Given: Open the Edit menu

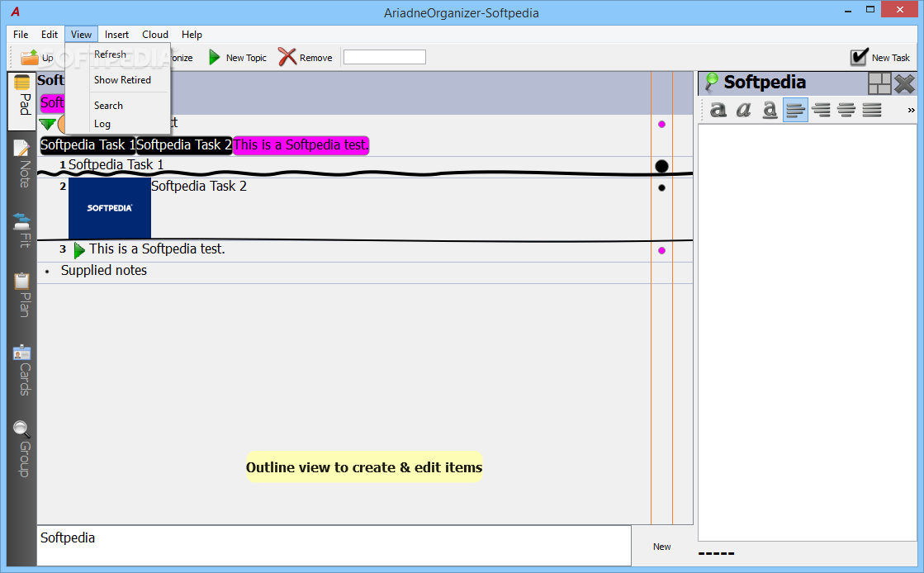Looking at the screenshot, I should [50, 34].
